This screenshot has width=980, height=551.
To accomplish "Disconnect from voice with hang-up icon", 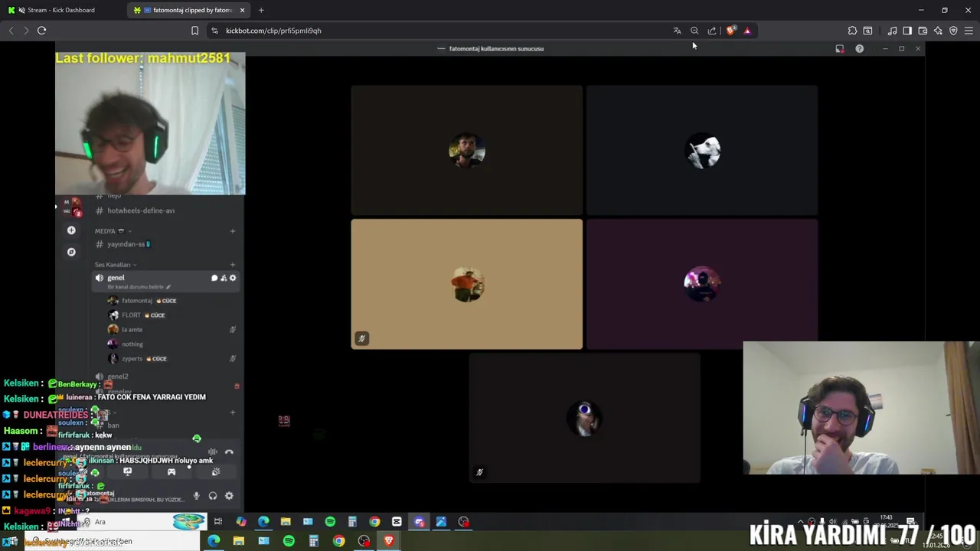I will click(229, 452).
